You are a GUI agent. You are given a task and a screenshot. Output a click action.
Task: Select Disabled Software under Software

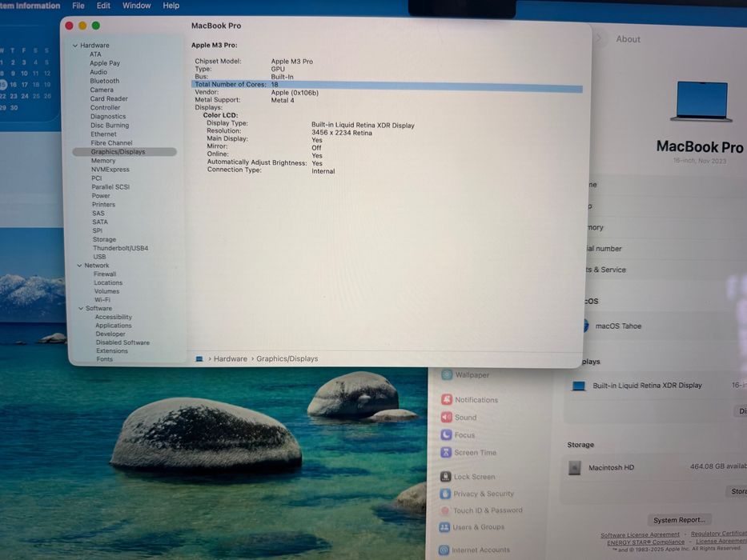122,343
